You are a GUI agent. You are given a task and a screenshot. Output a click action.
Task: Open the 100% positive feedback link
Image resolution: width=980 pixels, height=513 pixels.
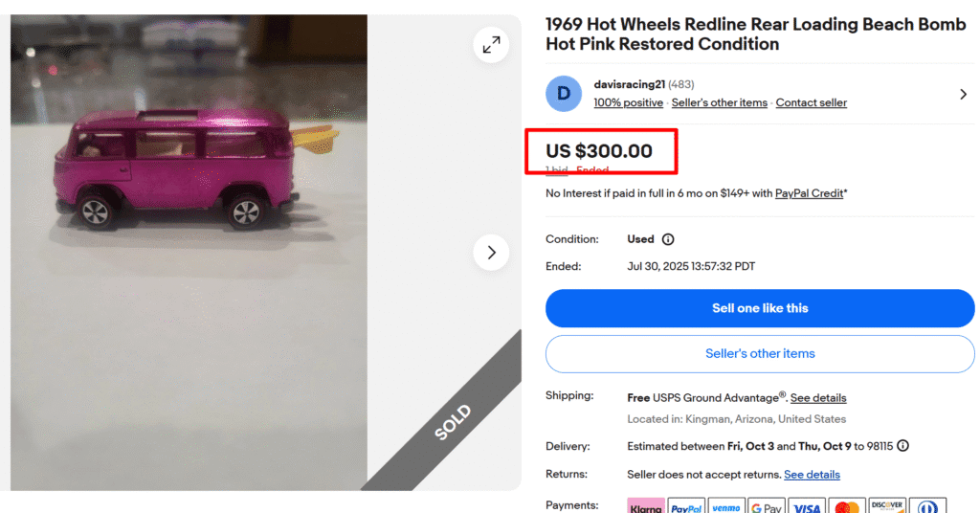click(628, 102)
